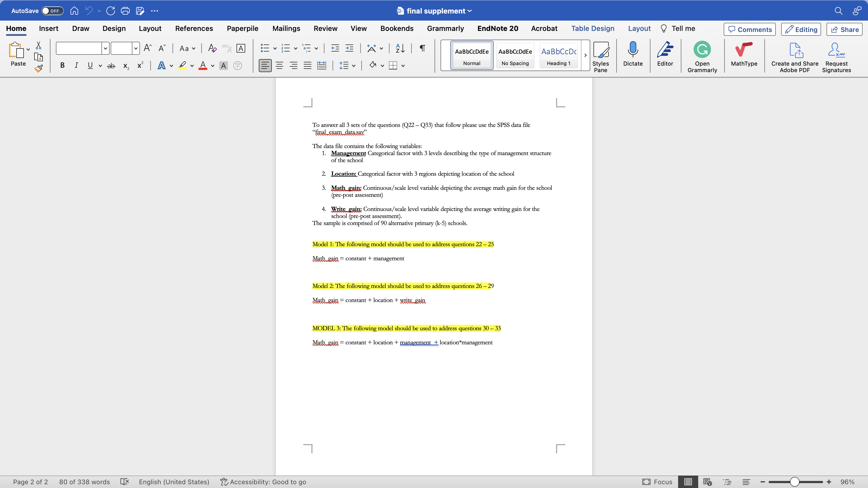Open the Styles Pane
Screen dimensions: 868x488
click(601, 57)
